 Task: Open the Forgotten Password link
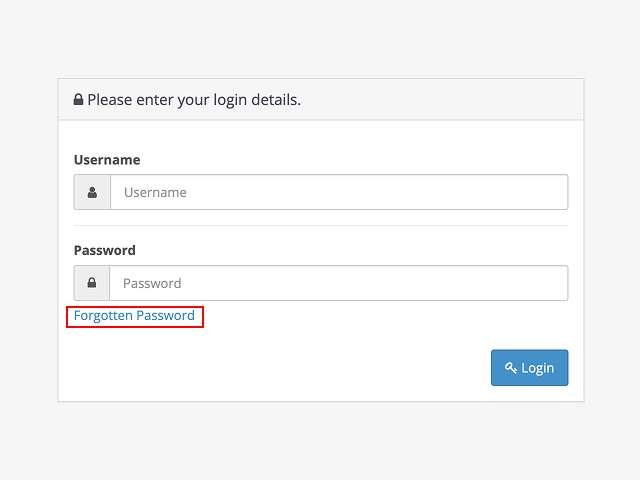click(x=134, y=316)
